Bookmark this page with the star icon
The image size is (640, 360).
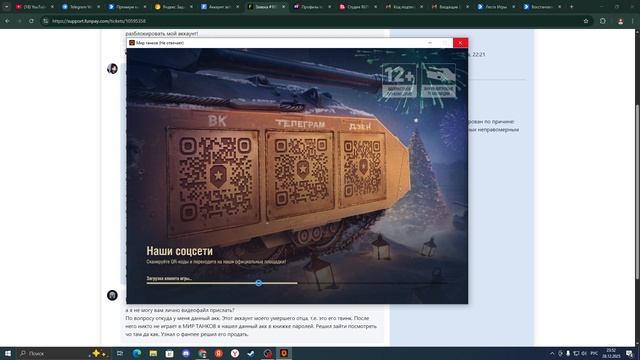pos(586,21)
